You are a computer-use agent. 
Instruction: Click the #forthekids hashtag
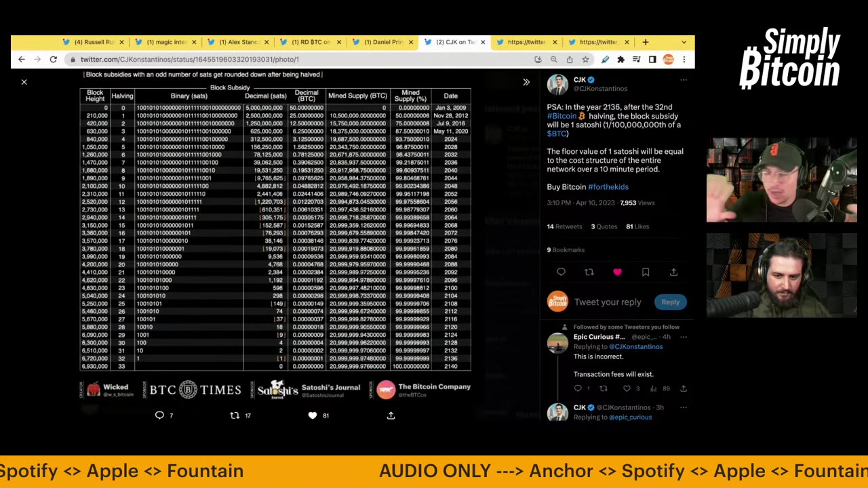(x=608, y=187)
